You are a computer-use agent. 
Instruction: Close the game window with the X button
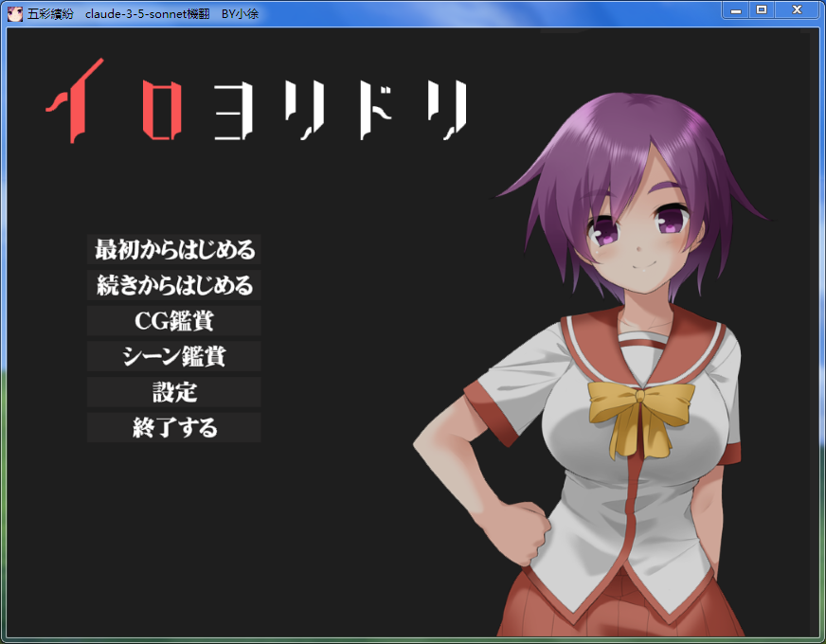click(x=798, y=9)
